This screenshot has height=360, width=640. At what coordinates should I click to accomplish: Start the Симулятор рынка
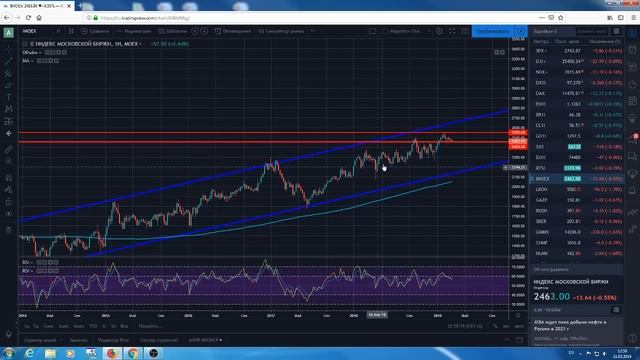tap(282, 31)
